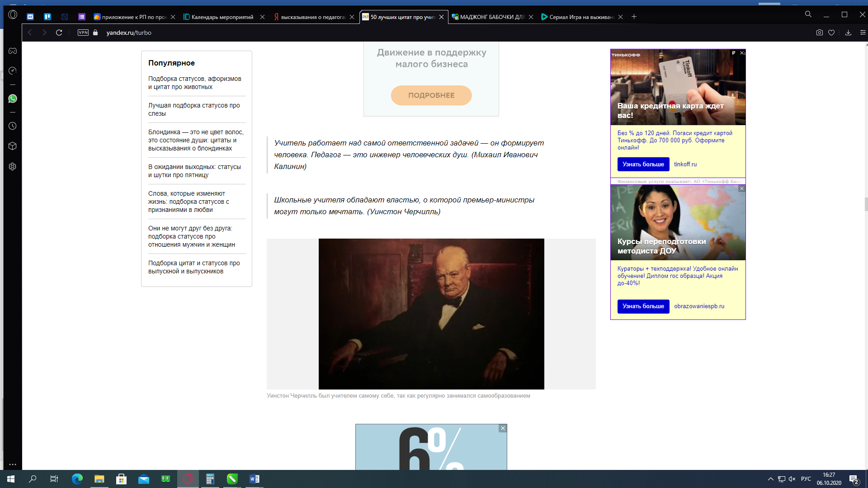
Task: Click Узнать больше for tinkoff.ru
Action: click(x=643, y=164)
